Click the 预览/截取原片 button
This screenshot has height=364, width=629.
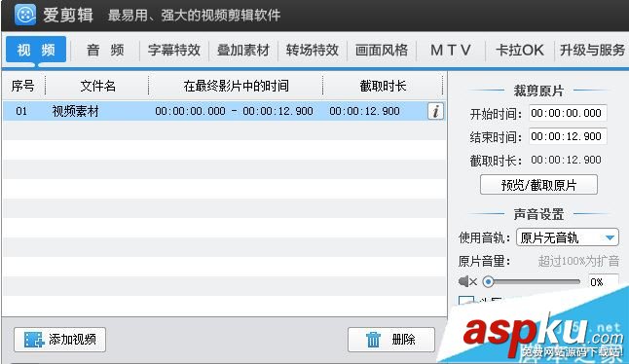pos(538,185)
